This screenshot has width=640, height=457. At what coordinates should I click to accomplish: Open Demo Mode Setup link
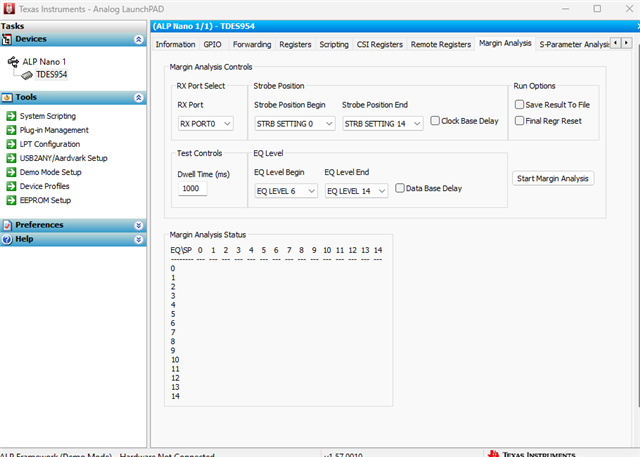coord(51,172)
